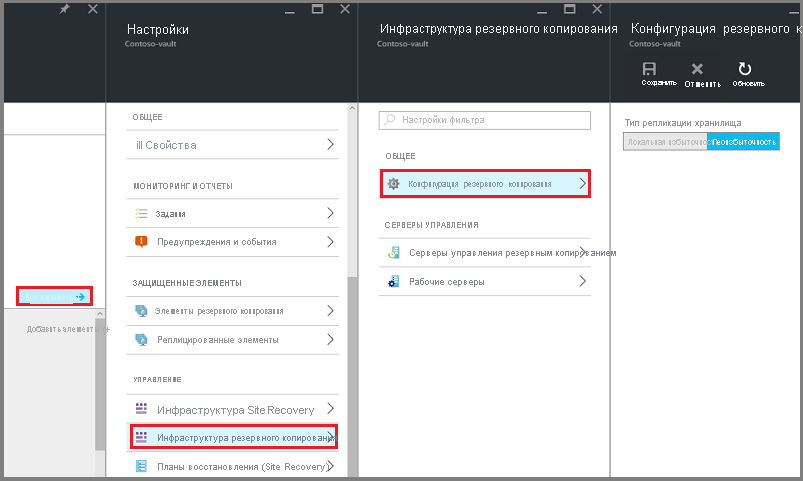
Task: Click the pin icon on leftmost blade
Action: (x=65, y=9)
